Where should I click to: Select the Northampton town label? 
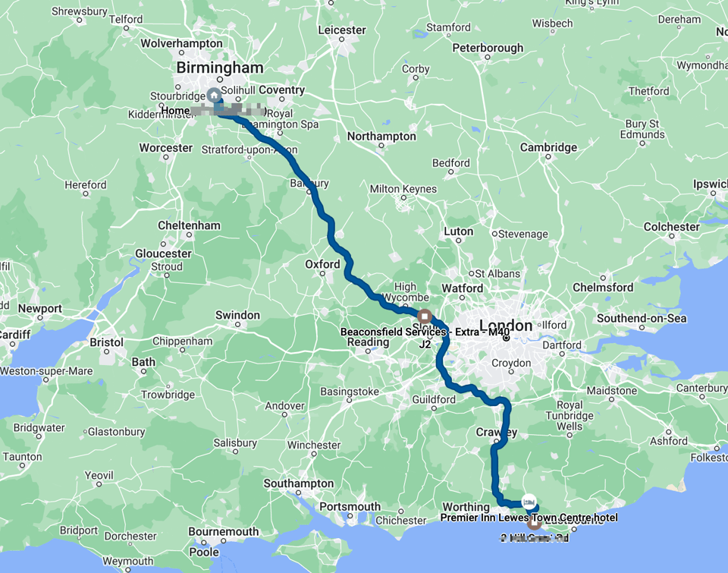381,137
